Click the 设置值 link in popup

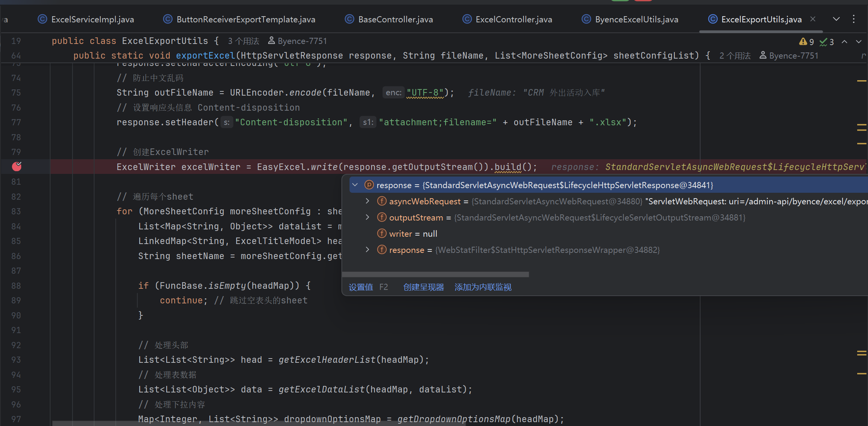click(361, 287)
